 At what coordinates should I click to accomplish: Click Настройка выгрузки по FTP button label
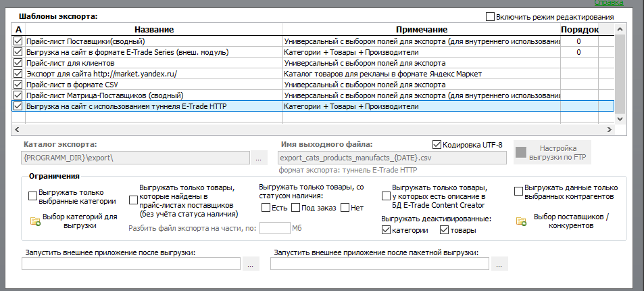tap(558, 152)
